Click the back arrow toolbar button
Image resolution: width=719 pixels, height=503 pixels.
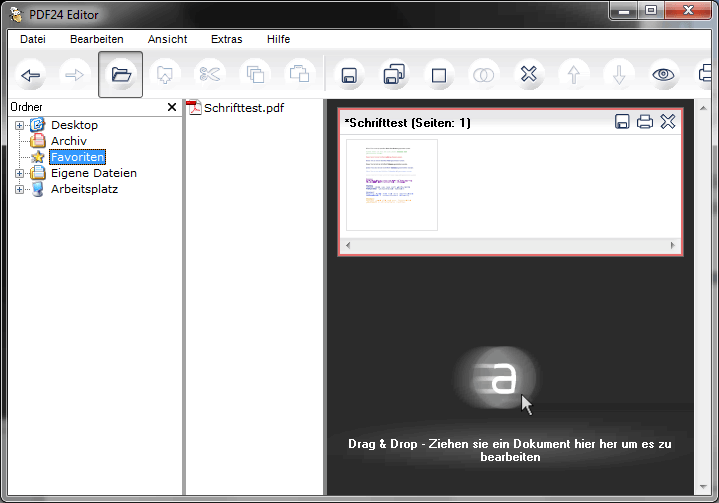click(x=30, y=75)
